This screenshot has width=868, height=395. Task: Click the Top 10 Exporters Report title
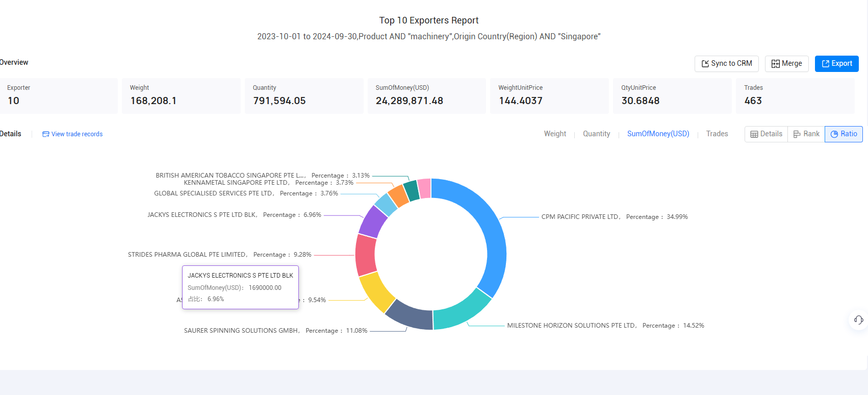(x=429, y=20)
